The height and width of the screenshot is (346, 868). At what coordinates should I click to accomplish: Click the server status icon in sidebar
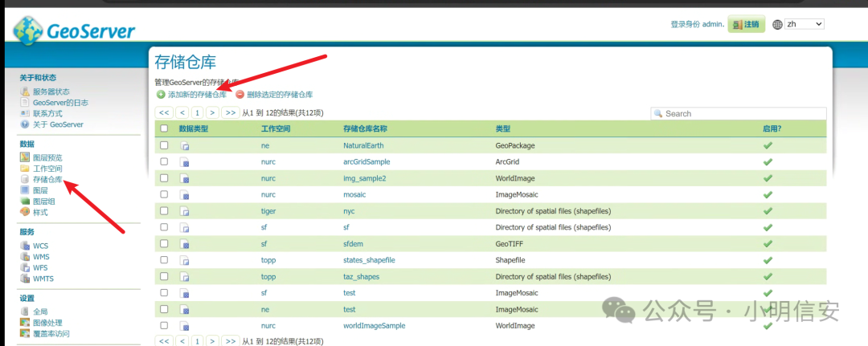coord(25,92)
